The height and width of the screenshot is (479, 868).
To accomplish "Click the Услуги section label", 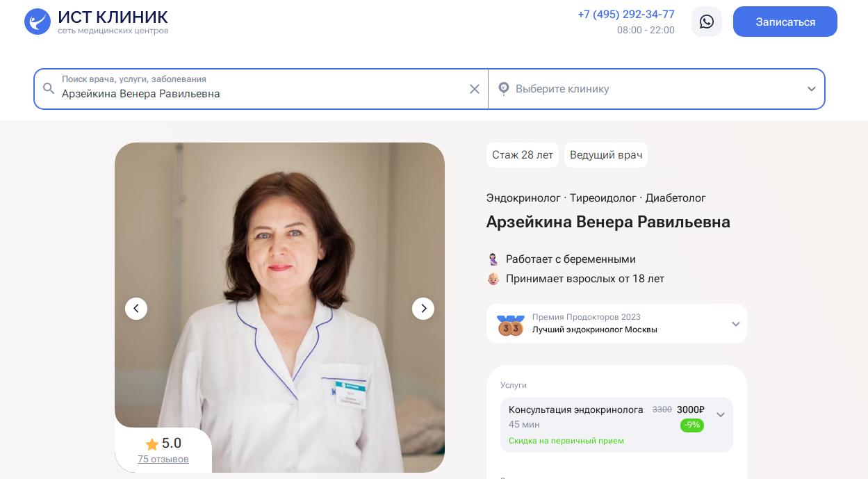I will (514, 385).
